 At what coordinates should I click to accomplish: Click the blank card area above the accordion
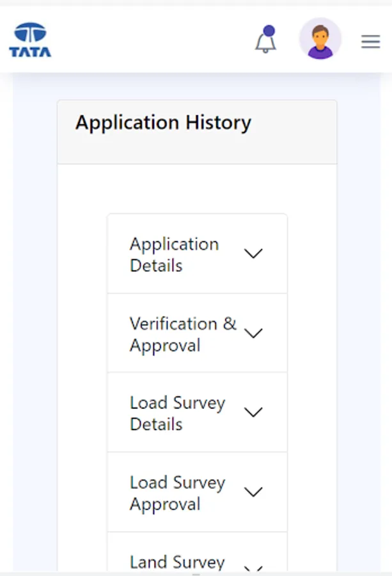tap(197, 189)
